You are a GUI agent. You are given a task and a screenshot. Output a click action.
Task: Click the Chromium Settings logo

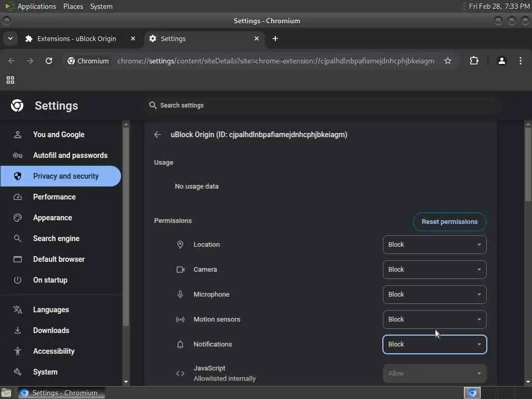(17, 105)
